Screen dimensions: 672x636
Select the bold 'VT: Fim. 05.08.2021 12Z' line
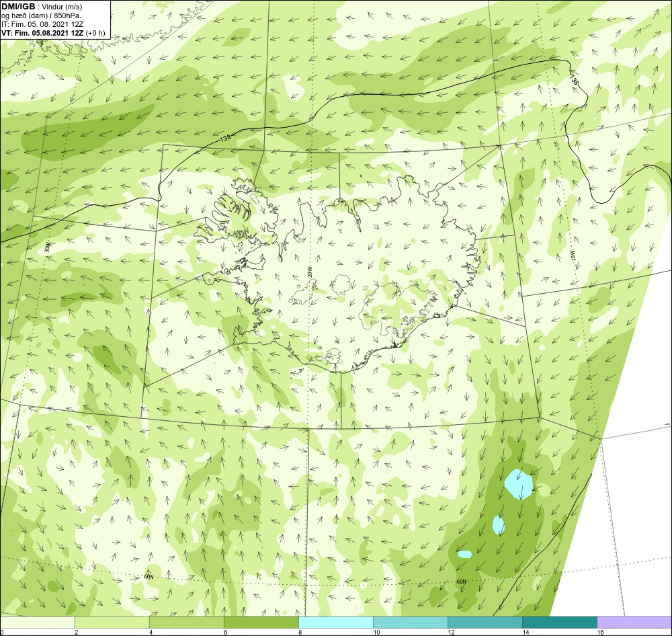43,33
